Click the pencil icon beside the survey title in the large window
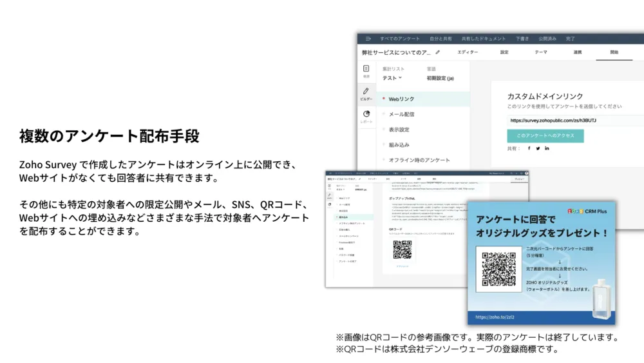Viewport: 644px width, 363px height. tap(438, 52)
